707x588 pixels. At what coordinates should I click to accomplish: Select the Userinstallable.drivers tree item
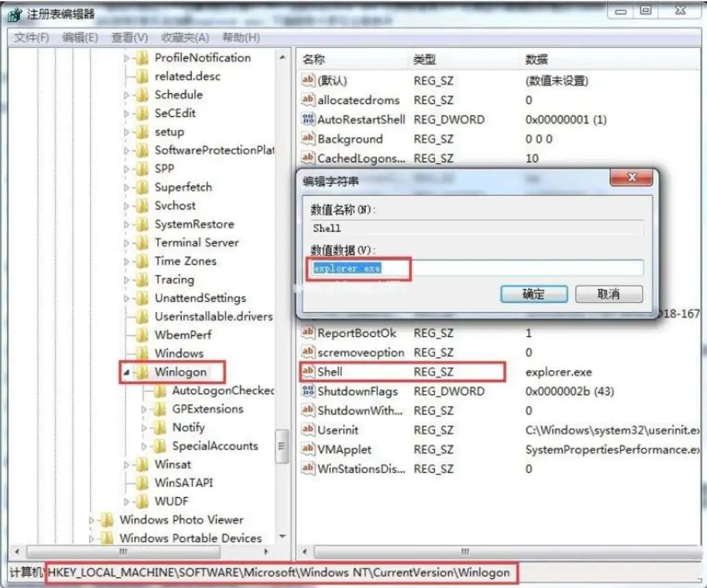pos(214,316)
